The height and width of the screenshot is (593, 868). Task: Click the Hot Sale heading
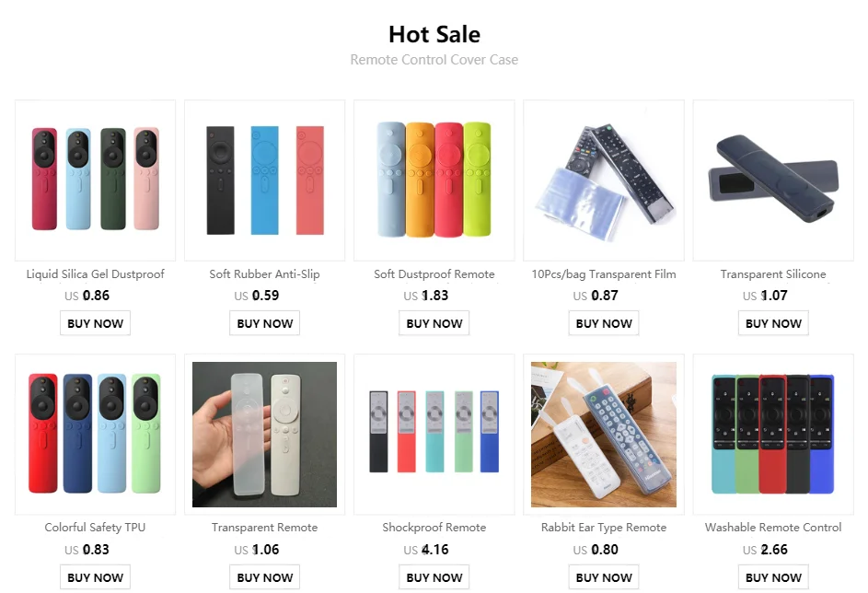pos(434,34)
